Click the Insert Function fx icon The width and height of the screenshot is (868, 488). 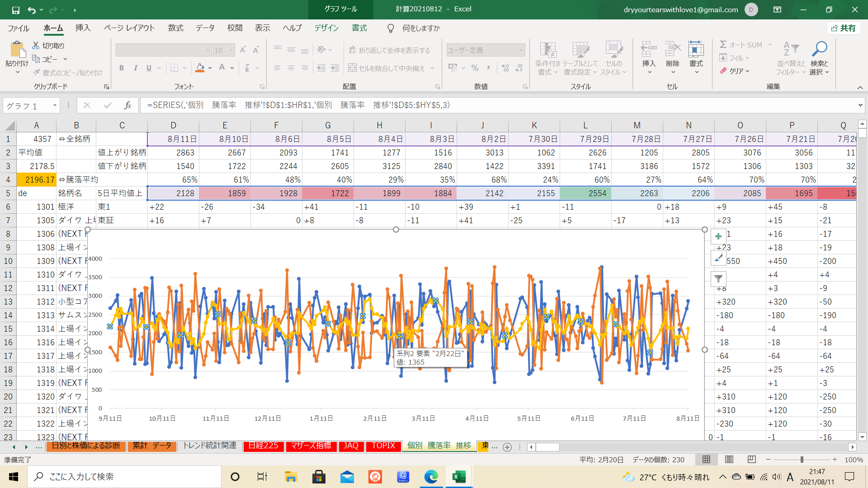click(x=127, y=105)
